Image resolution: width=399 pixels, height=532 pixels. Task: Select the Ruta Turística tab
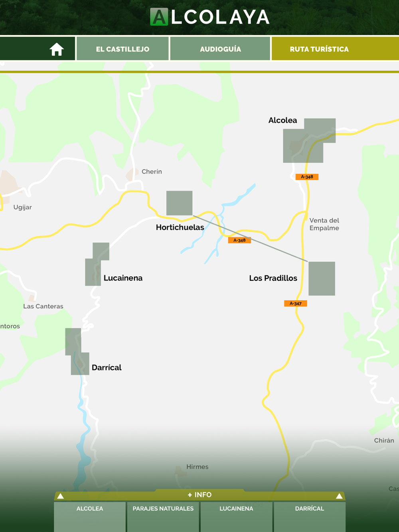coord(335,49)
